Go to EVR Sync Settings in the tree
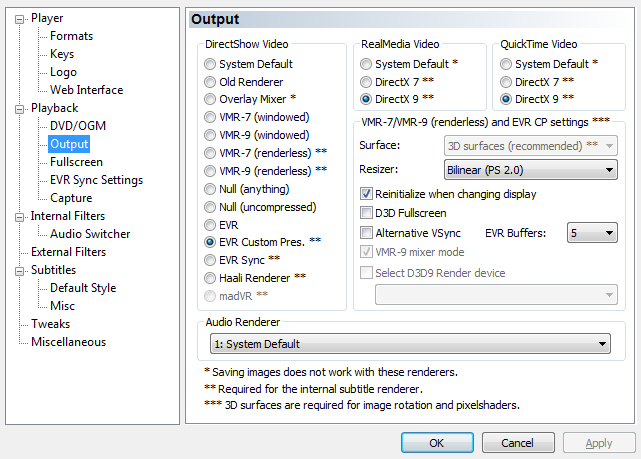641x459 pixels. point(96,180)
